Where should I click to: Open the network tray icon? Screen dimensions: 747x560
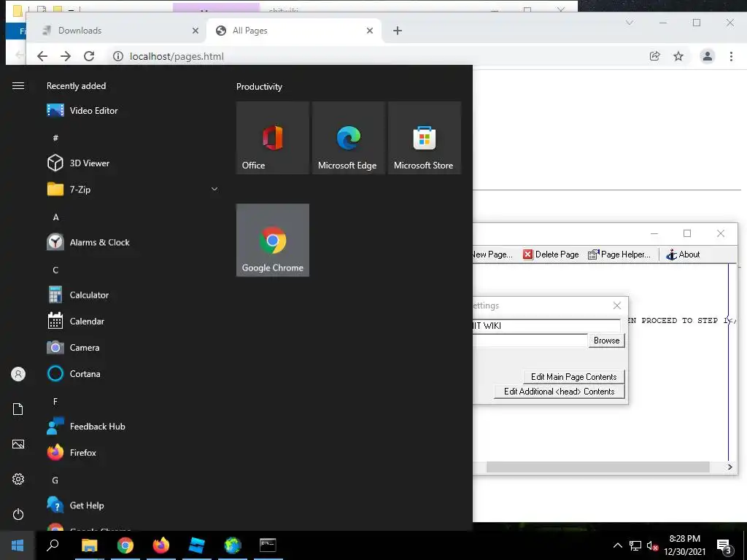point(635,545)
